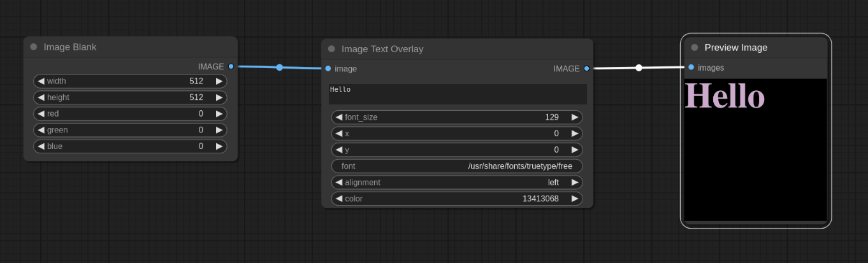Click the Image Blank IMAGE output socket
Screen dimensions: 868x263
point(231,66)
